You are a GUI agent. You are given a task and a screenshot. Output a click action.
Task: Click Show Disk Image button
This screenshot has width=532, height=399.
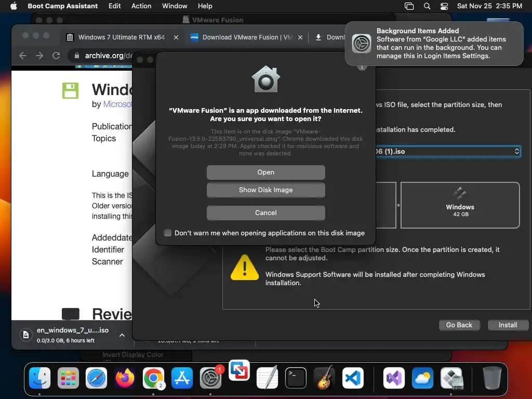265,190
